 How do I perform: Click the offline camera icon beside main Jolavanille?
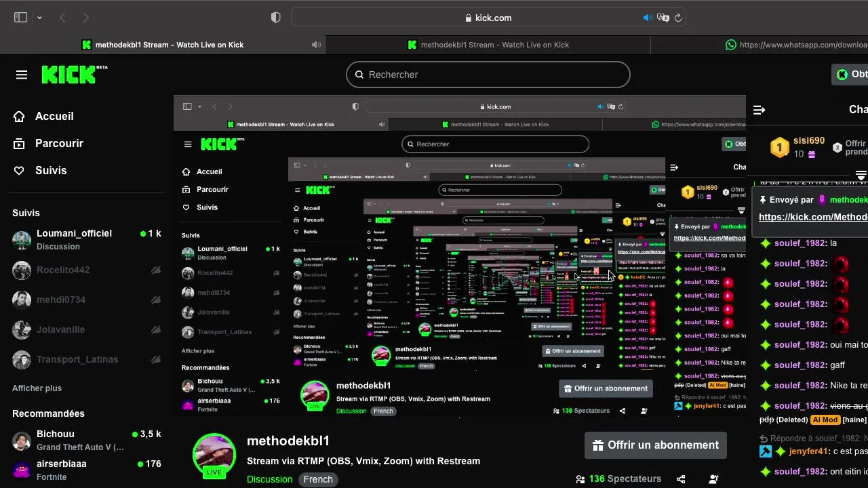pyautogui.click(x=156, y=329)
